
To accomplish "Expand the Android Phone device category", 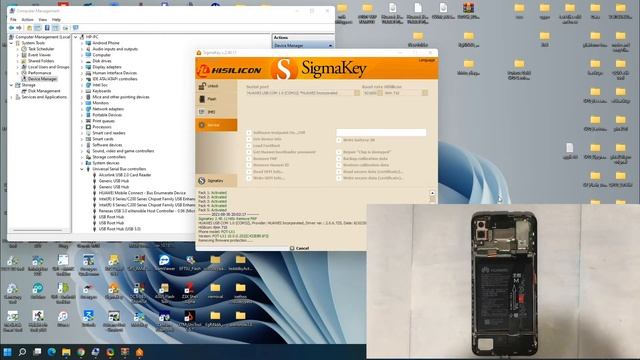I will click(82, 43).
